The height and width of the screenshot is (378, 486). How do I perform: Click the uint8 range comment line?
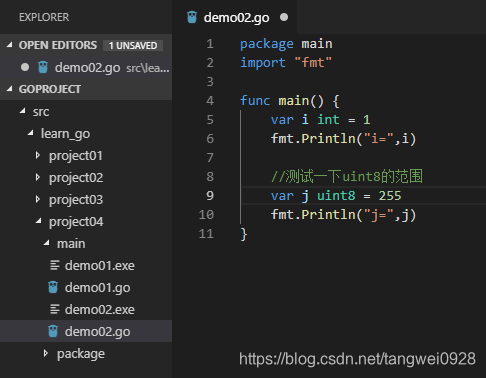347,176
